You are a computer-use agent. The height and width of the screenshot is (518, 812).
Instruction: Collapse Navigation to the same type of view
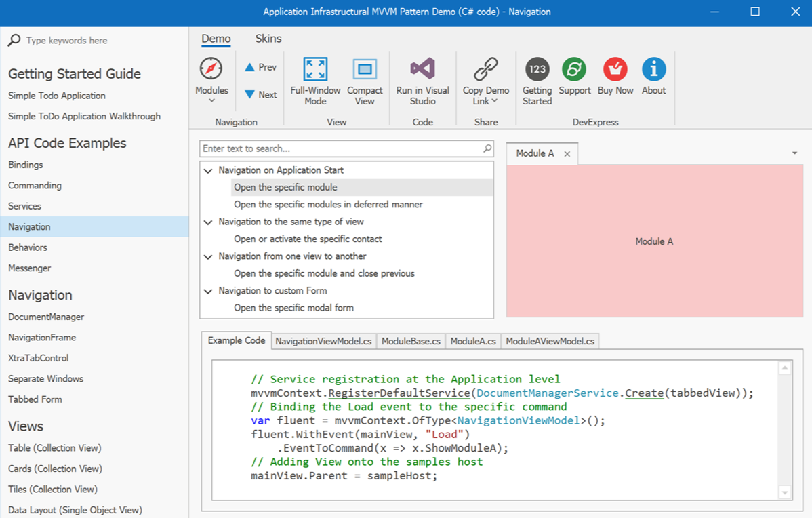(x=208, y=222)
